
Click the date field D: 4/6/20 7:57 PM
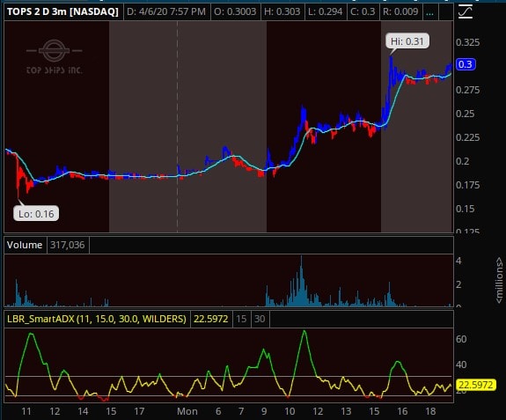[x=166, y=12]
